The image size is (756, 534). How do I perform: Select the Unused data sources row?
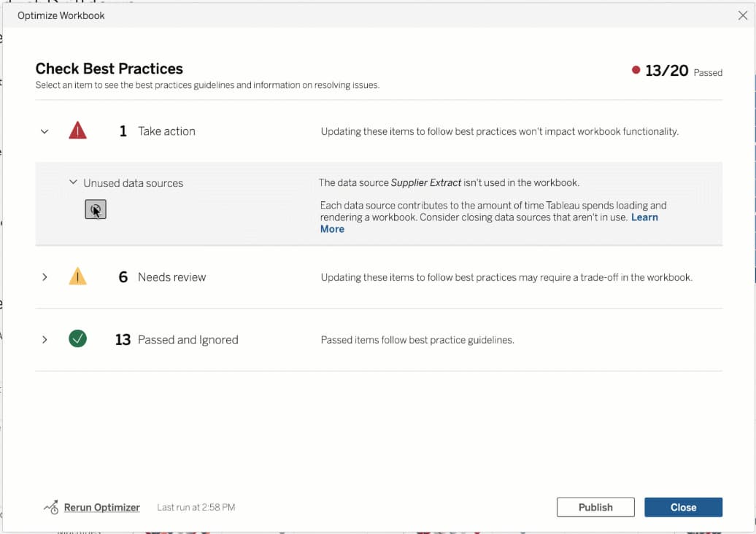[x=134, y=182]
